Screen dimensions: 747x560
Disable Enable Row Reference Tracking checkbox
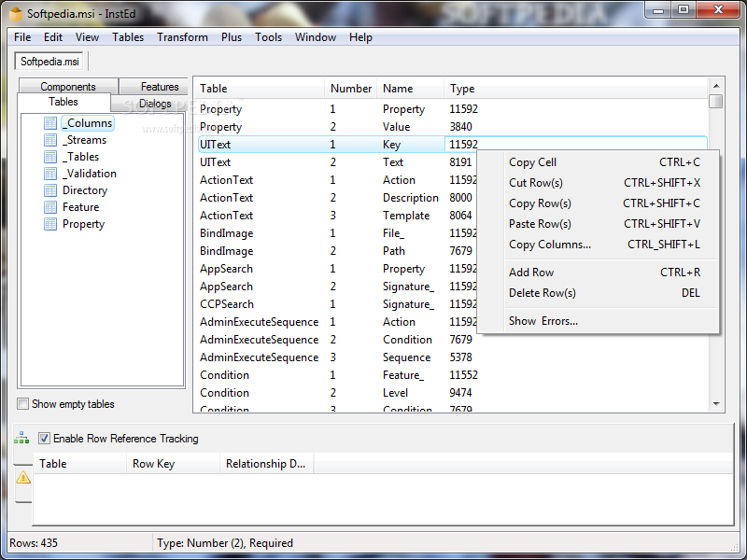tap(44, 438)
